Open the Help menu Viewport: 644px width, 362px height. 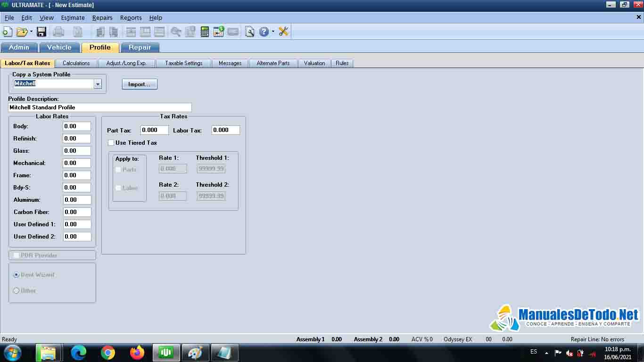click(156, 17)
